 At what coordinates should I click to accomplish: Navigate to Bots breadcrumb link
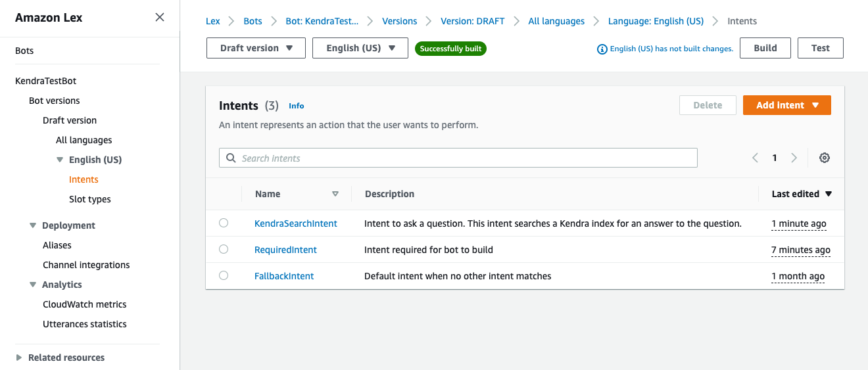click(253, 21)
